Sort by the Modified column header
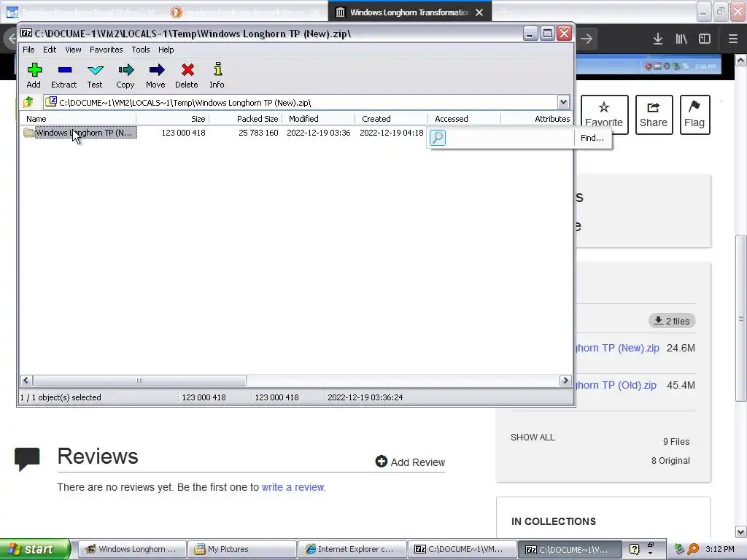The image size is (747, 560). pos(318,119)
